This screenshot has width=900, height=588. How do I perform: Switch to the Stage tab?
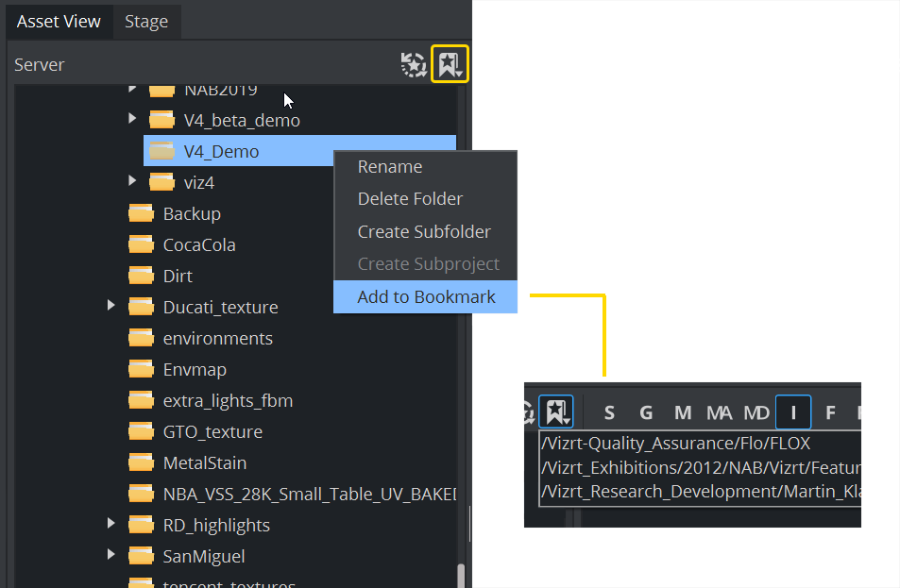(x=146, y=21)
